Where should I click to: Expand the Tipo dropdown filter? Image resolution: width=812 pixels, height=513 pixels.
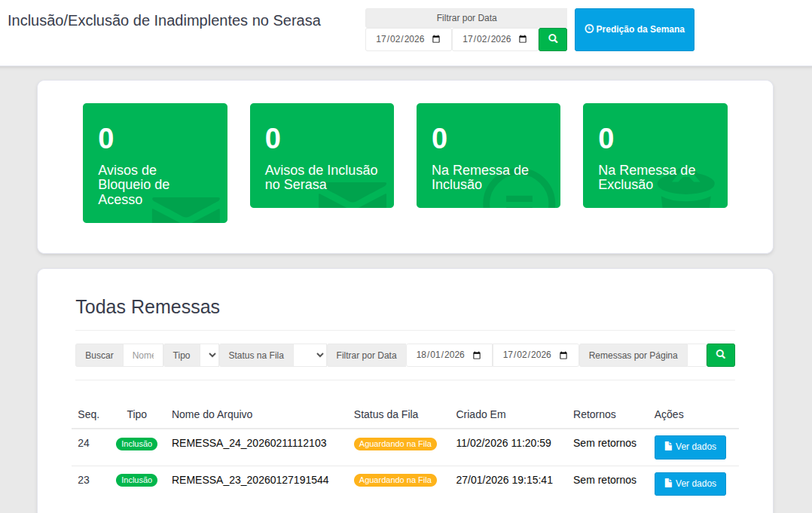tap(209, 356)
